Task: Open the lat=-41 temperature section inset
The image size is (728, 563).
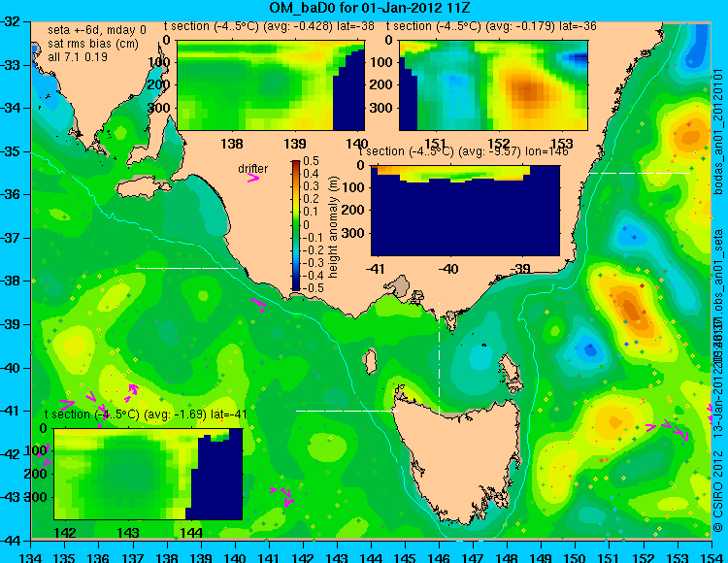Action: [149, 474]
